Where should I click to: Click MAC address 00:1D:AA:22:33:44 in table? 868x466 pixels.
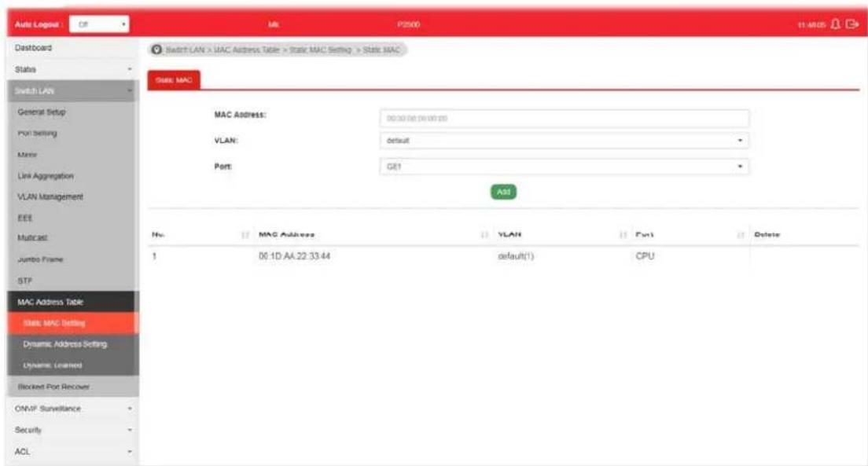[x=295, y=256]
